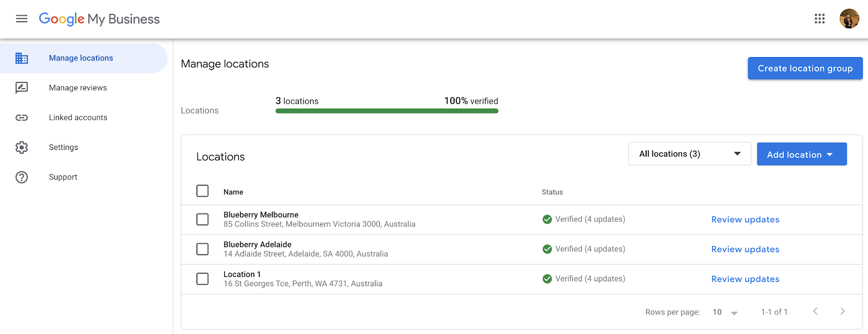Open Settings in sidebar

tap(84, 147)
